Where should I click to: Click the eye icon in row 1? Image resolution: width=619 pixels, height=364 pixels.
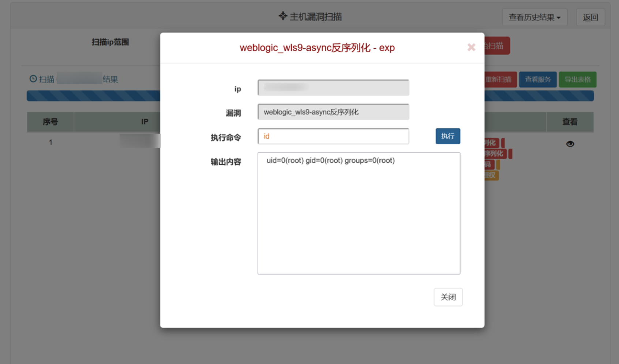pyautogui.click(x=570, y=144)
